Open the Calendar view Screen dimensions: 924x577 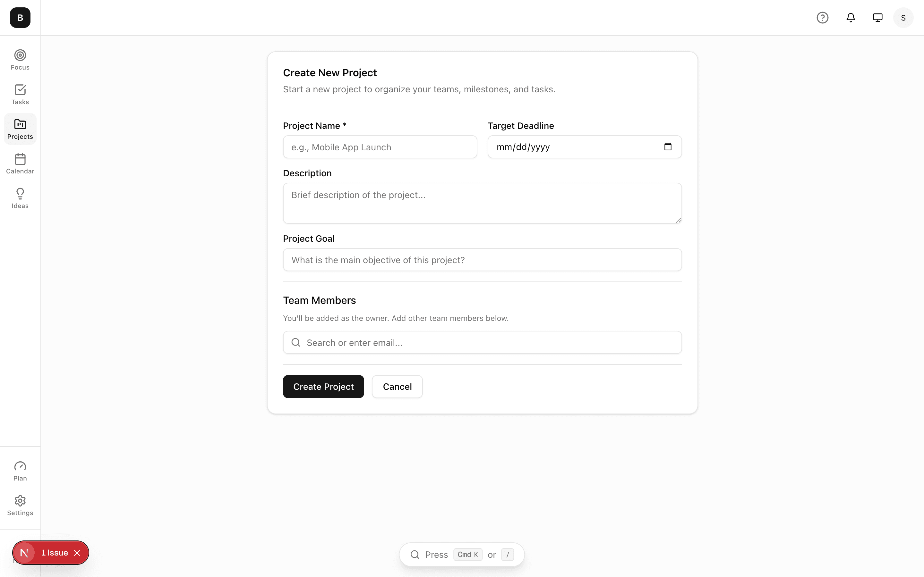[20, 163]
